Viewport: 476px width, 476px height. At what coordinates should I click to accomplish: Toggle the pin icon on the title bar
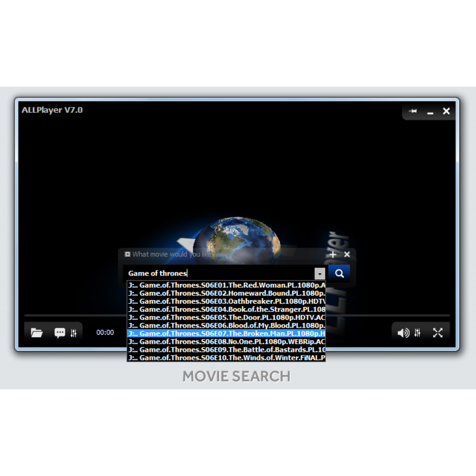[413, 111]
